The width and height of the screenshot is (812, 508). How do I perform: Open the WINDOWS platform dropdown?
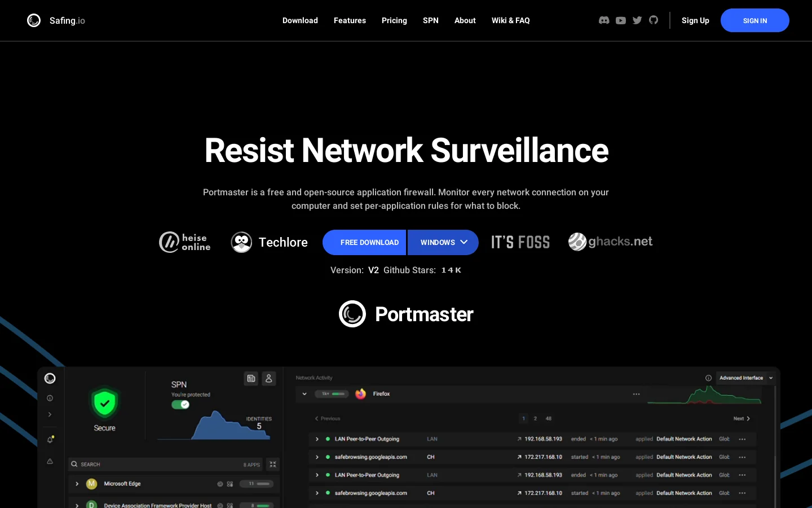tap(443, 242)
